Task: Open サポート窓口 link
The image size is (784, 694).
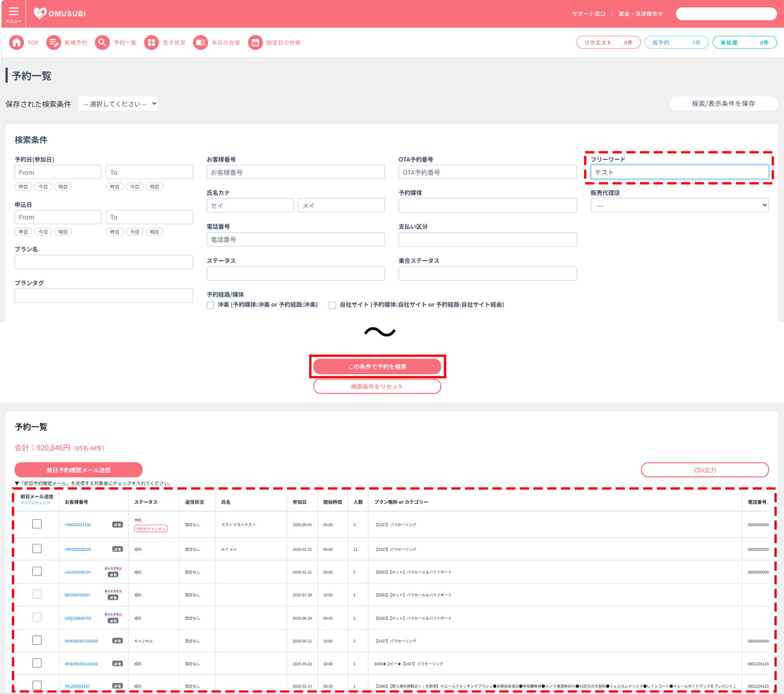Action: 588,14
